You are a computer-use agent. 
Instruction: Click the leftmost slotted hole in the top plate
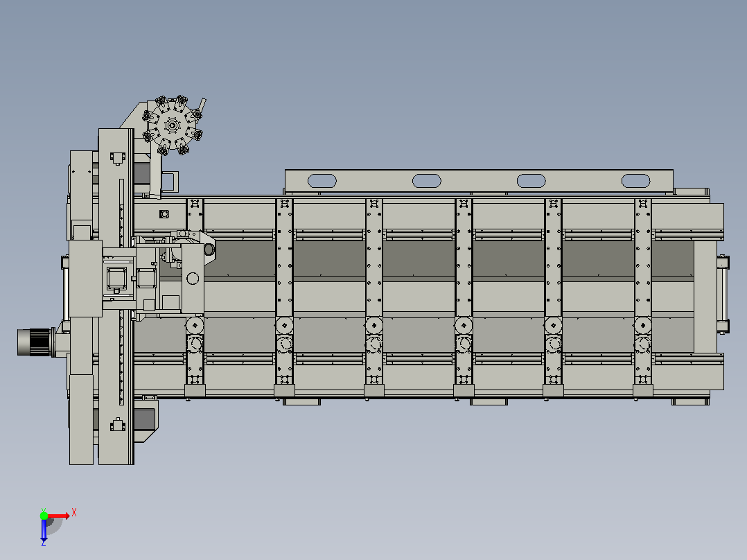322,181
